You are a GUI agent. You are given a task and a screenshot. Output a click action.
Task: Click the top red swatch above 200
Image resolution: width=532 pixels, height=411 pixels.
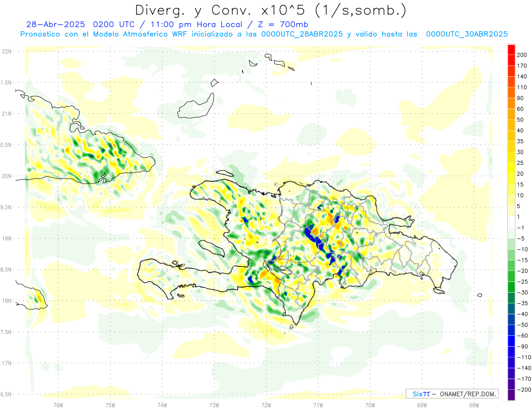511,49
